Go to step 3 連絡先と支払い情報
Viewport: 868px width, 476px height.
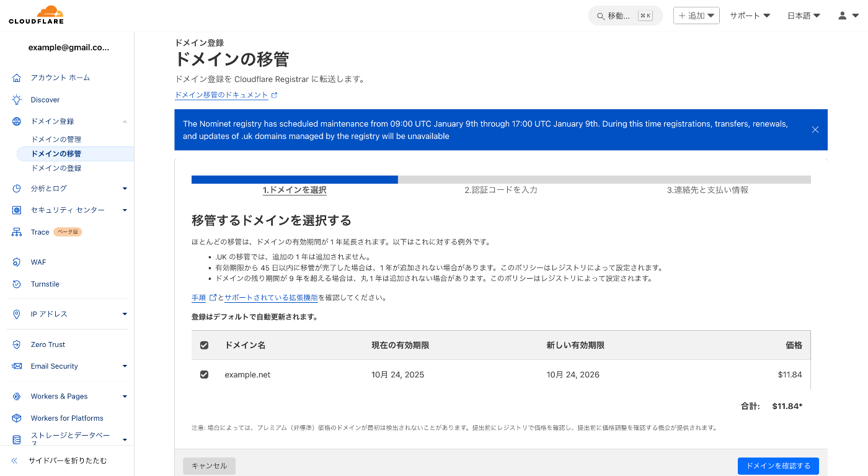pos(707,190)
